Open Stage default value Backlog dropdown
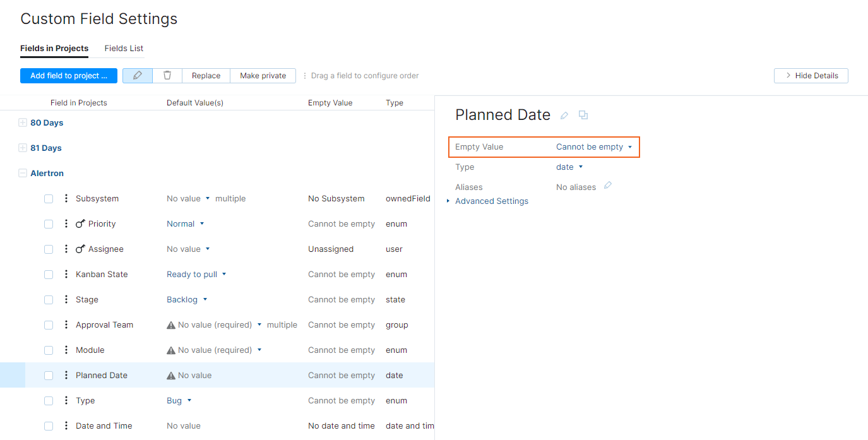 click(187, 300)
